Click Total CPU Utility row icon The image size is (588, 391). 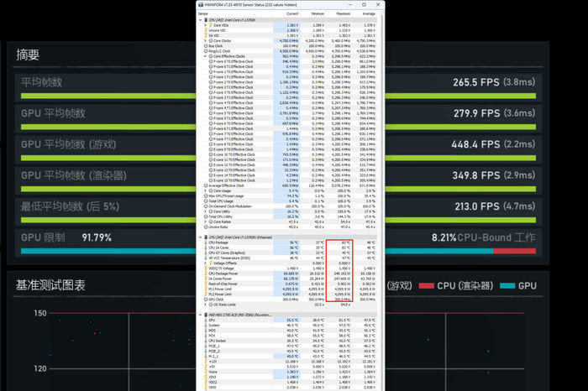(x=206, y=216)
